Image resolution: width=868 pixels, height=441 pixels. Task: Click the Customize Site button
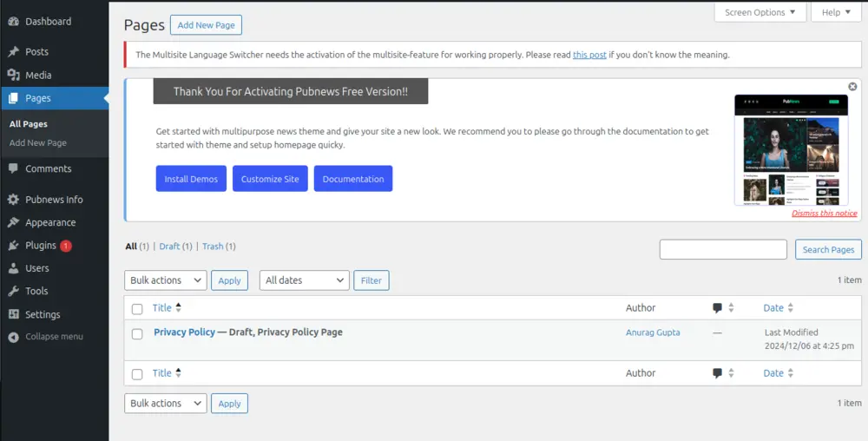point(270,179)
